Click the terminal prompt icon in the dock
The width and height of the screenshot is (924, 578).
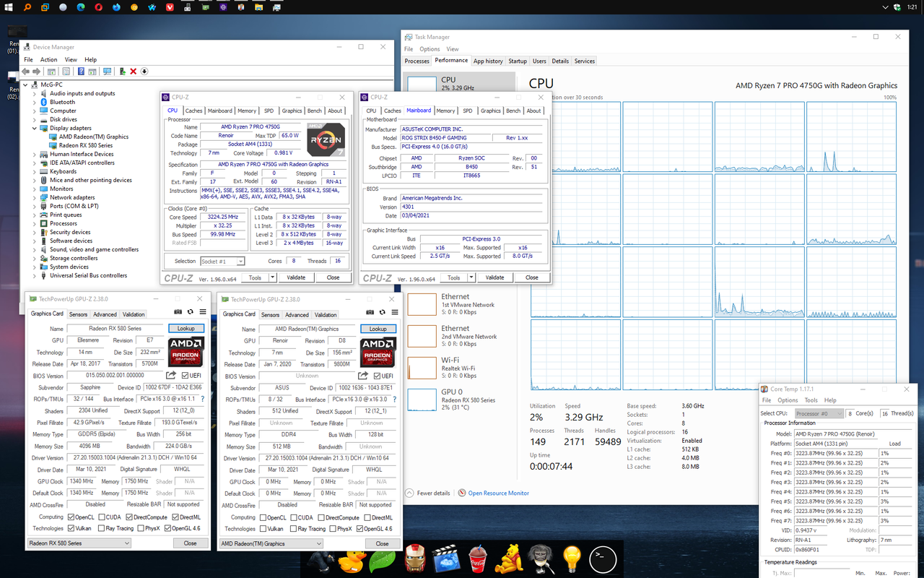pos(603,558)
